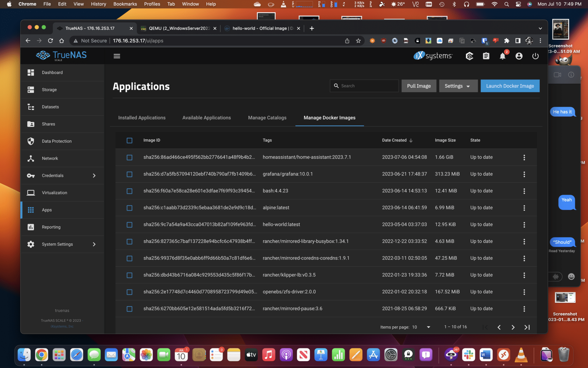Open options menu for homeassistant image row
The image size is (588, 368).
(x=524, y=157)
